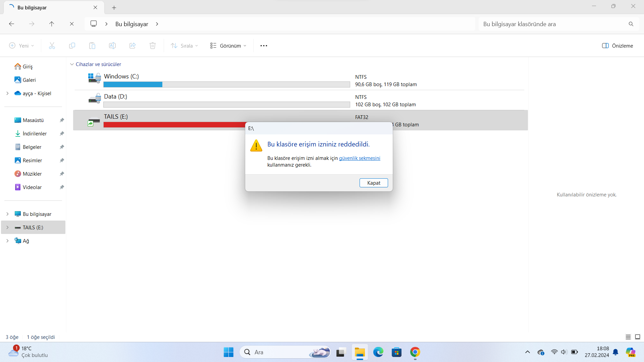Switch to details view icon in status bar

628,337
